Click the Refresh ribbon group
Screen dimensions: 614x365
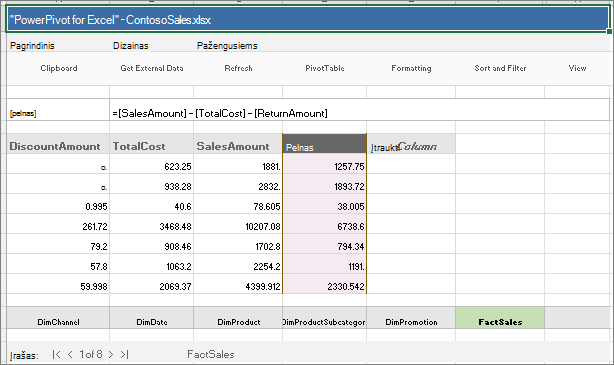click(x=238, y=68)
